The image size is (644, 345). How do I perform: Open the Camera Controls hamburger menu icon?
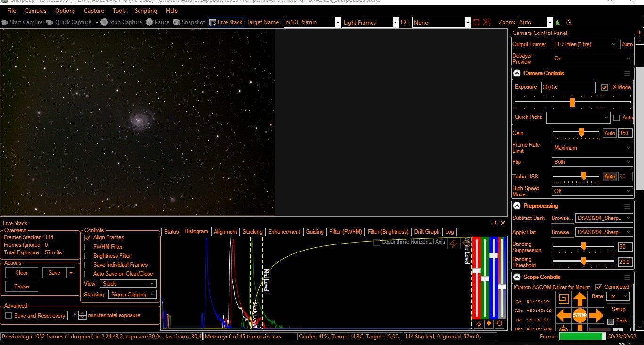[x=627, y=74]
